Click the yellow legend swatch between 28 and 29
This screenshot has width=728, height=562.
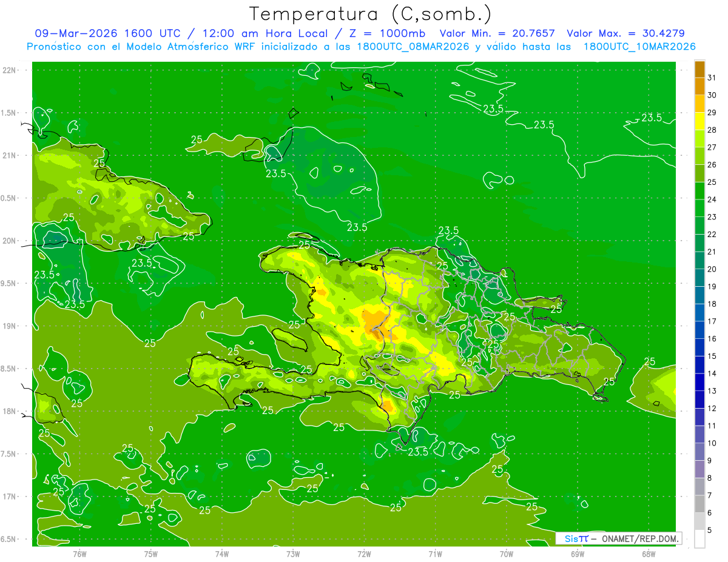(x=699, y=121)
